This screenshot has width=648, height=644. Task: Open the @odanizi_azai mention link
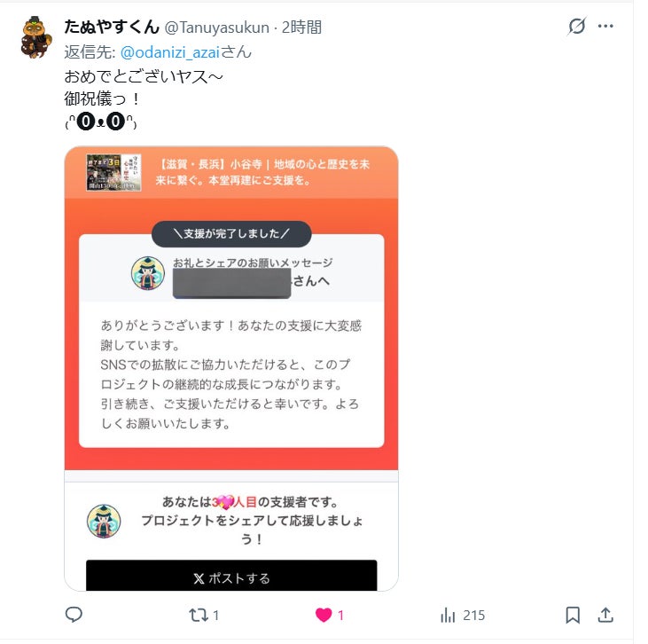point(170,52)
